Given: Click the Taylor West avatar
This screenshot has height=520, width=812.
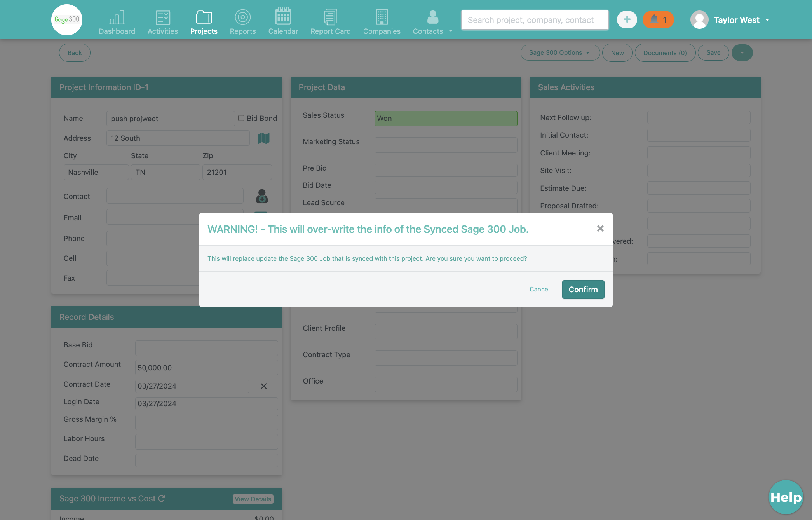Looking at the screenshot, I should 699,19.
